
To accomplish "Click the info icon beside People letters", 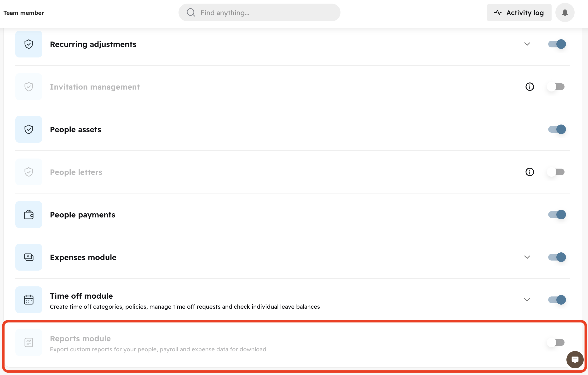I will pos(529,172).
